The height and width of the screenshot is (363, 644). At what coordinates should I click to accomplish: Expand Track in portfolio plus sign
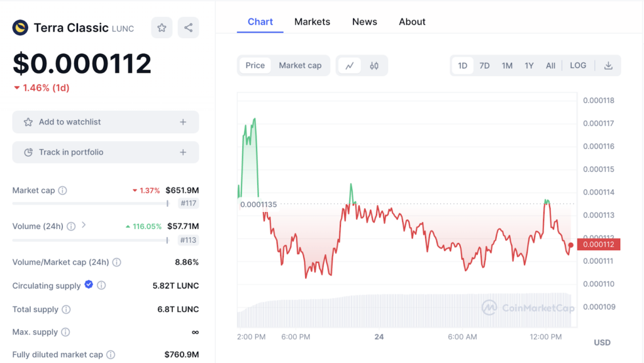coord(183,152)
